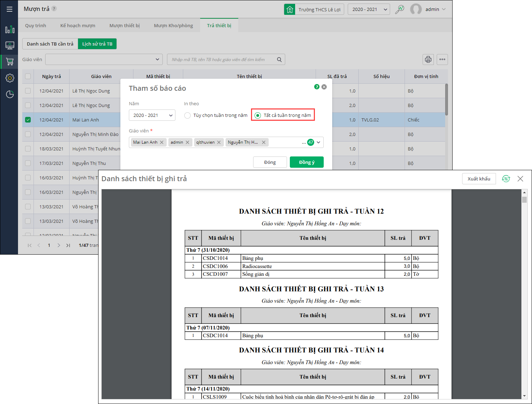Screen dimensions: 532x404
Task: Check the Lê Thị Ngọc Dung row with SL 2,0
Action: click(28, 105)
